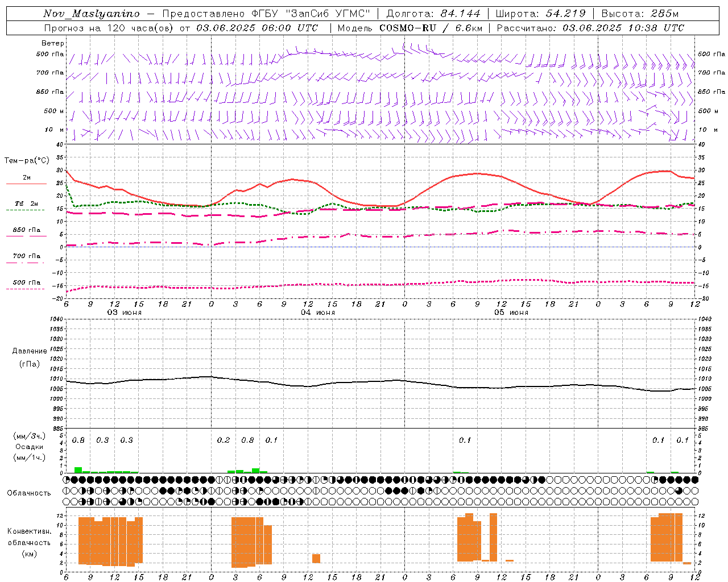
Task: Click the red 2м temperature legend entry
Action: pyautogui.click(x=26, y=180)
